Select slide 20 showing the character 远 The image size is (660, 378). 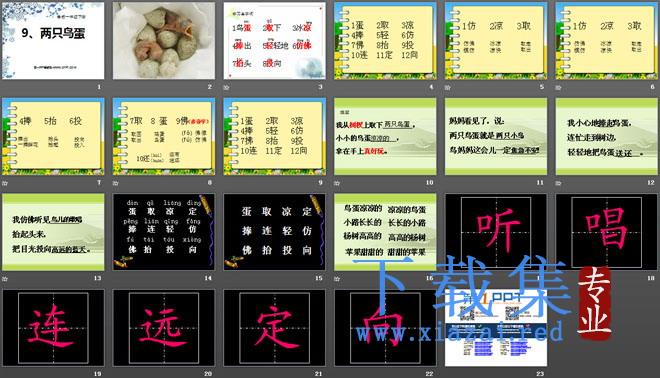pyautogui.click(x=164, y=327)
